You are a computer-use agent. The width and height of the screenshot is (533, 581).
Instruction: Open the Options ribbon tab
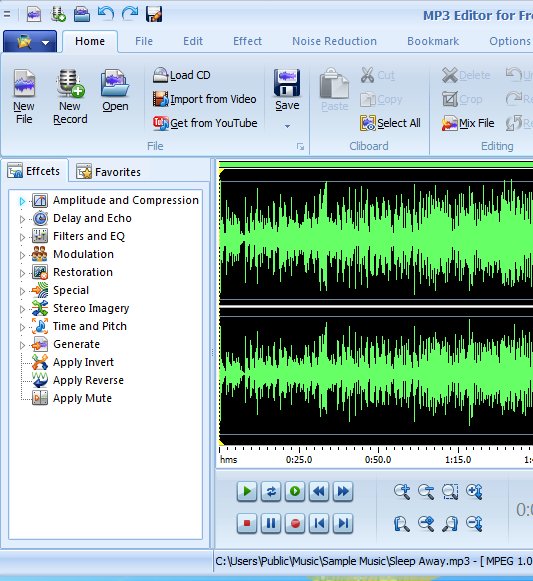pyautogui.click(x=510, y=41)
